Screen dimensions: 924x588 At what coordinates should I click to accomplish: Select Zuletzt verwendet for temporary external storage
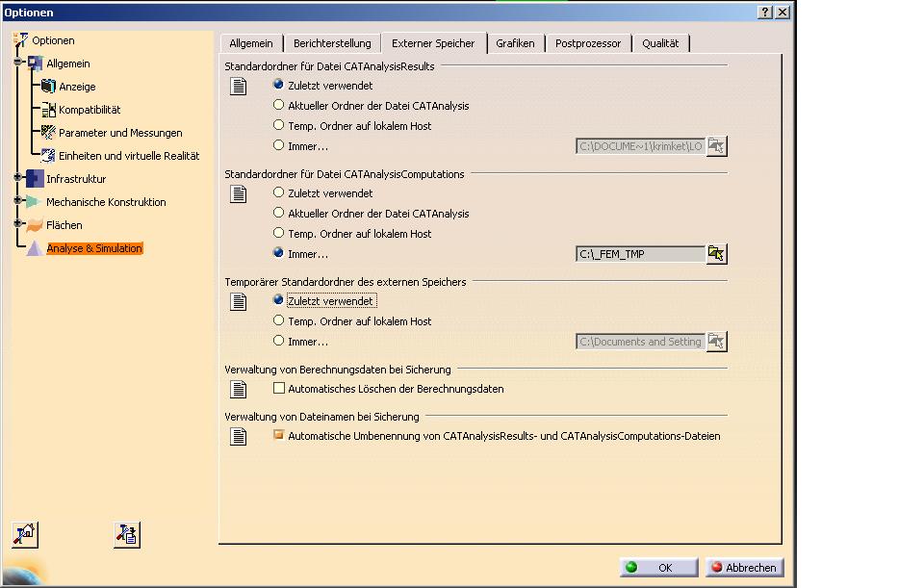(x=279, y=300)
